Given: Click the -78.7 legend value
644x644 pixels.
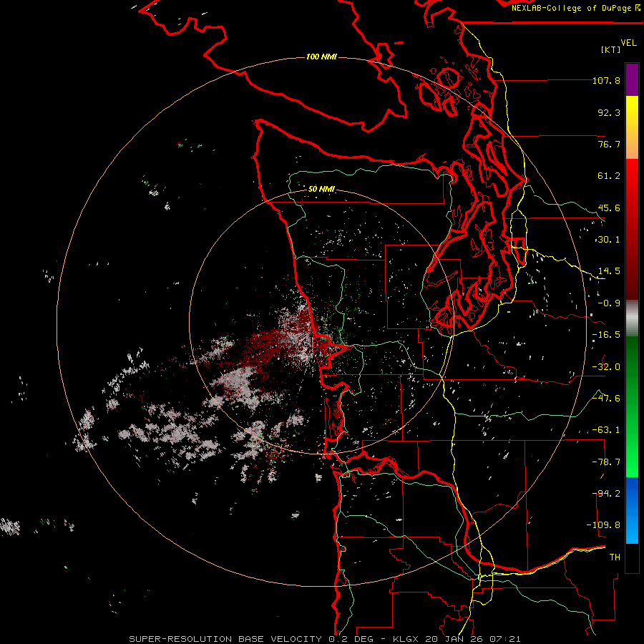Looking at the screenshot, I should point(606,462).
